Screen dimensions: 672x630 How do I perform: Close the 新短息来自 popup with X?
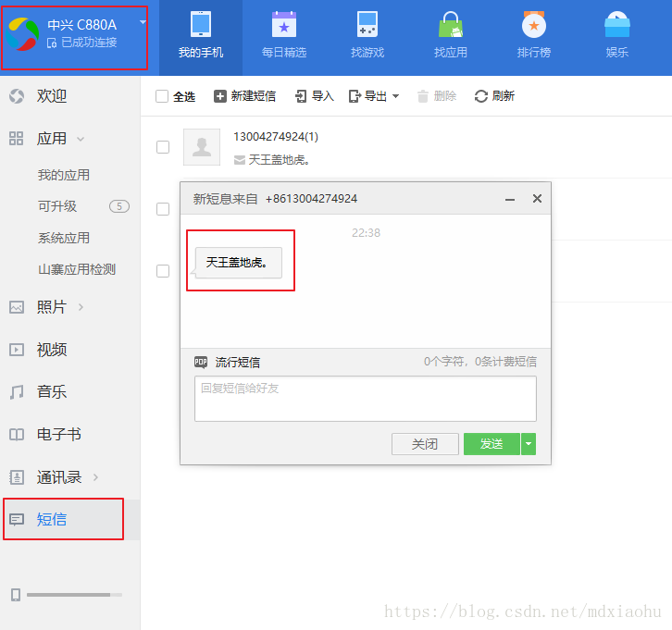pos(537,198)
